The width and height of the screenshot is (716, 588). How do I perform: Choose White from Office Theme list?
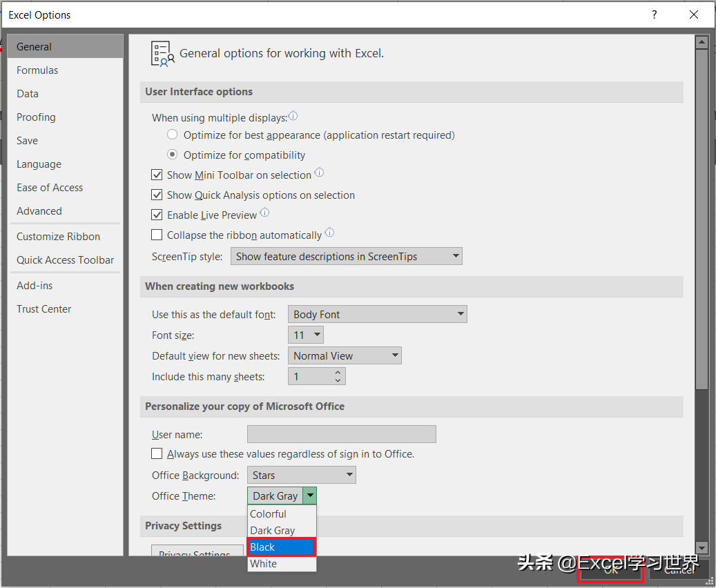(282, 563)
